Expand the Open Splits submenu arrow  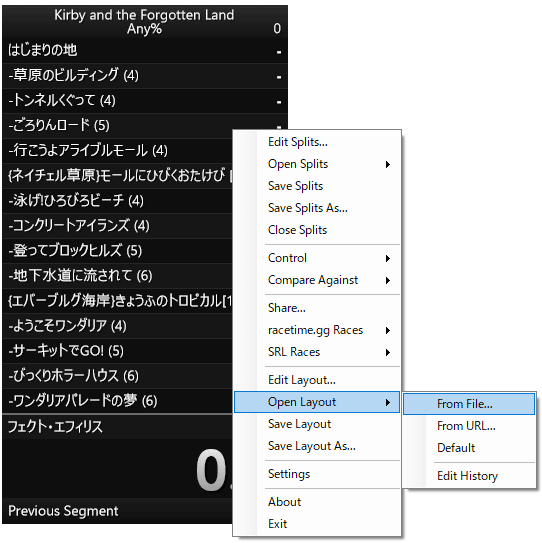pos(388,164)
